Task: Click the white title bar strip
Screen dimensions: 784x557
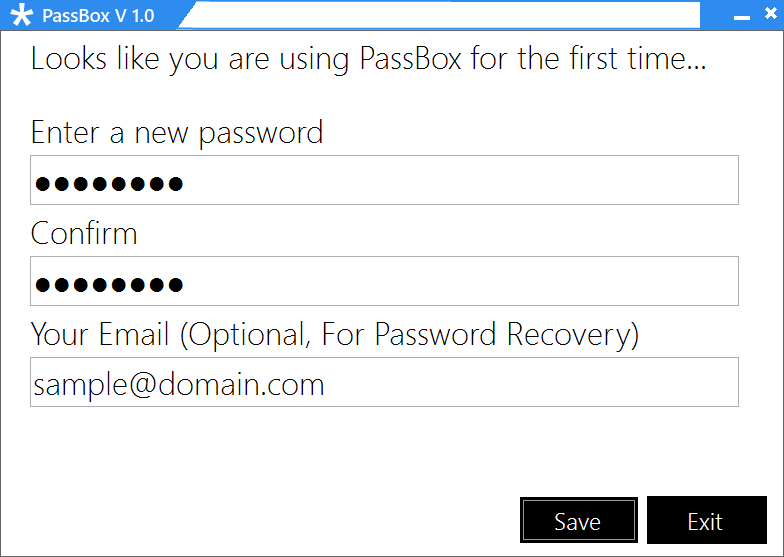Action: click(x=440, y=15)
